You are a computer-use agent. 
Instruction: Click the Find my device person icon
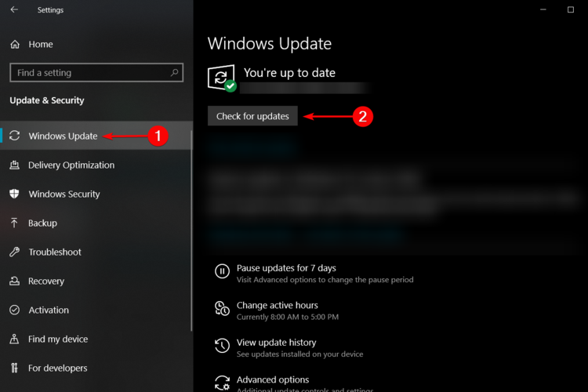(x=14, y=339)
